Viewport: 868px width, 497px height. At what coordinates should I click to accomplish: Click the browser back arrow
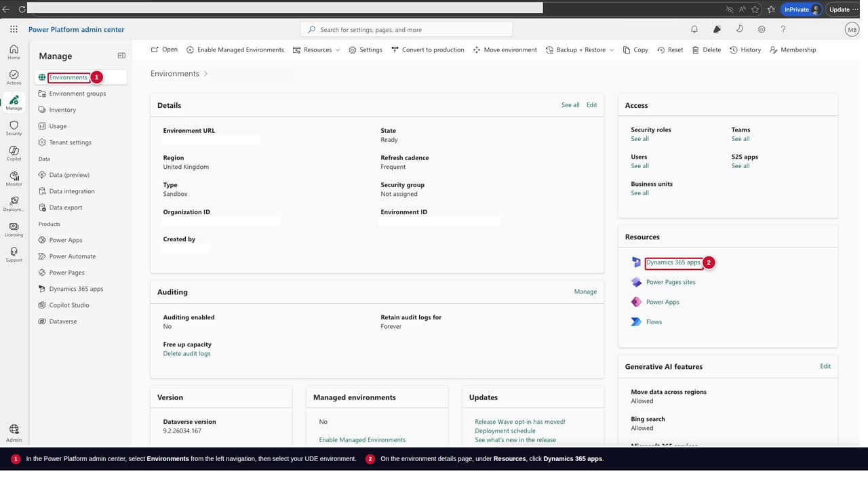point(6,9)
